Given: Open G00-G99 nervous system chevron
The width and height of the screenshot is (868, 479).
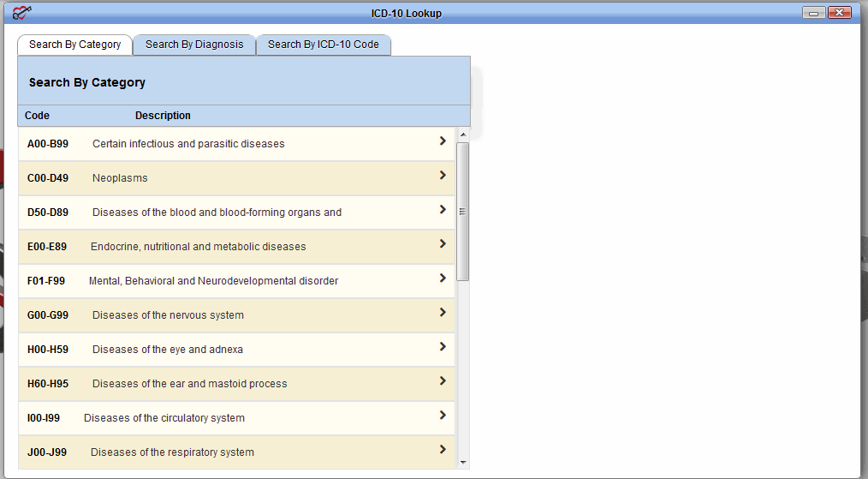Looking at the screenshot, I should (443, 313).
